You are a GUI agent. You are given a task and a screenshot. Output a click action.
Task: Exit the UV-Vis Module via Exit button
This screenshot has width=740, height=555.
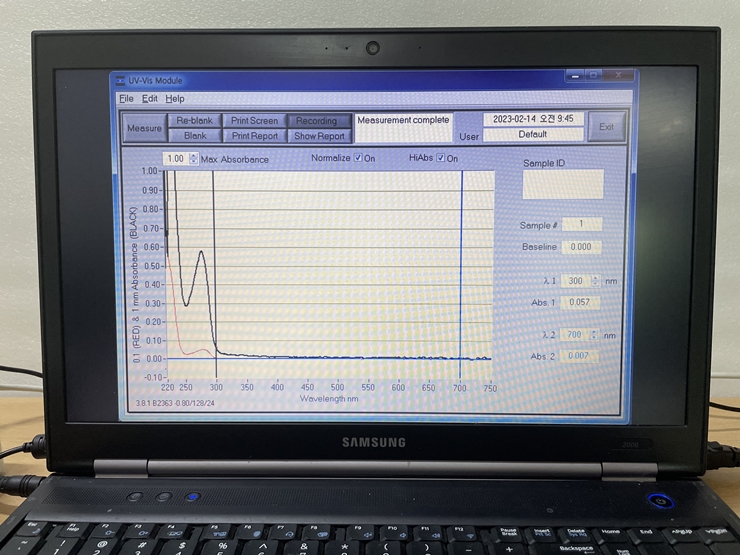pyautogui.click(x=606, y=127)
